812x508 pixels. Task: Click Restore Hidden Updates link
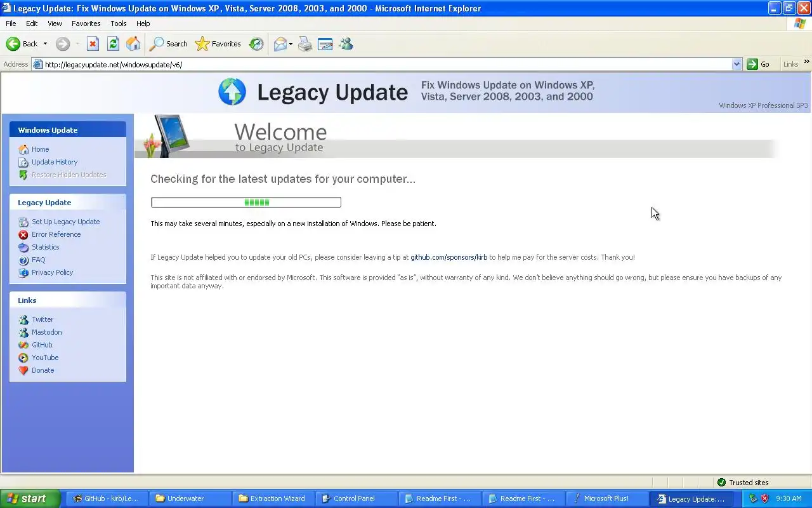tap(69, 175)
